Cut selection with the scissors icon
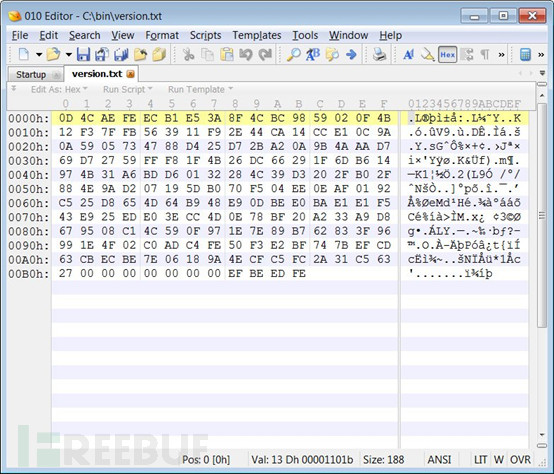This screenshot has height=474, width=554. pos(188,54)
